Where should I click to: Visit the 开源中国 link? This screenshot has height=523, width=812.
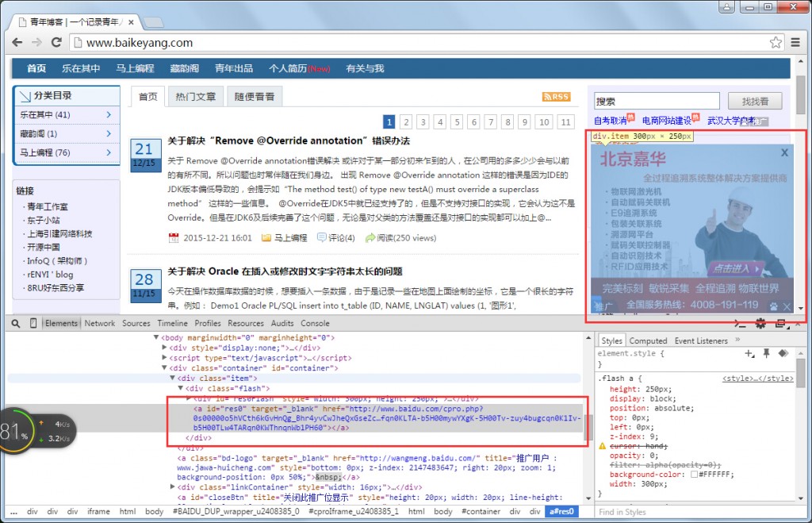[44, 248]
